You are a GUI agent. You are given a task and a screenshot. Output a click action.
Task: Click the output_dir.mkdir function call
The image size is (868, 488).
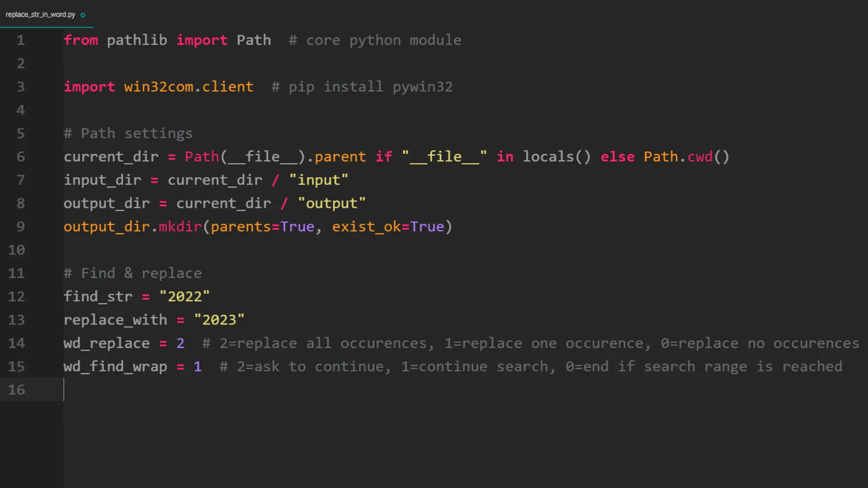180,226
